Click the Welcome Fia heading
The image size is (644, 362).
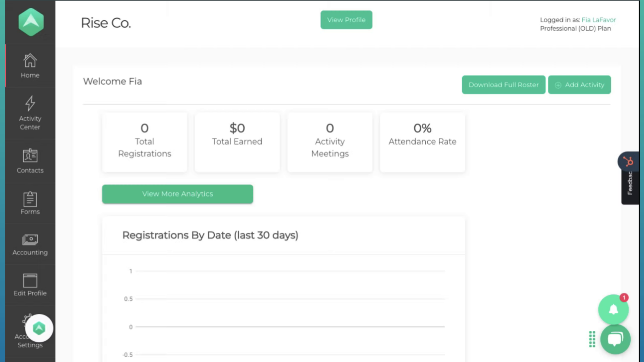112,81
